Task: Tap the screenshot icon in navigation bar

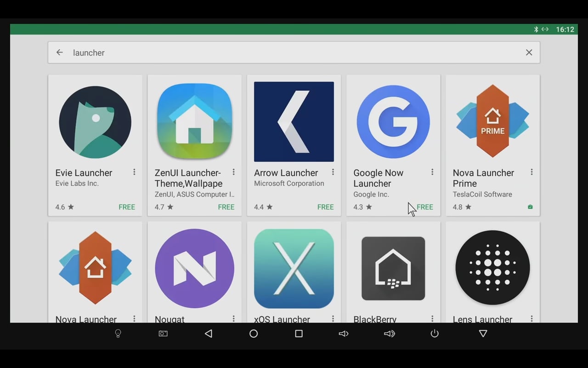Action: pyautogui.click(x=163, y=333)
